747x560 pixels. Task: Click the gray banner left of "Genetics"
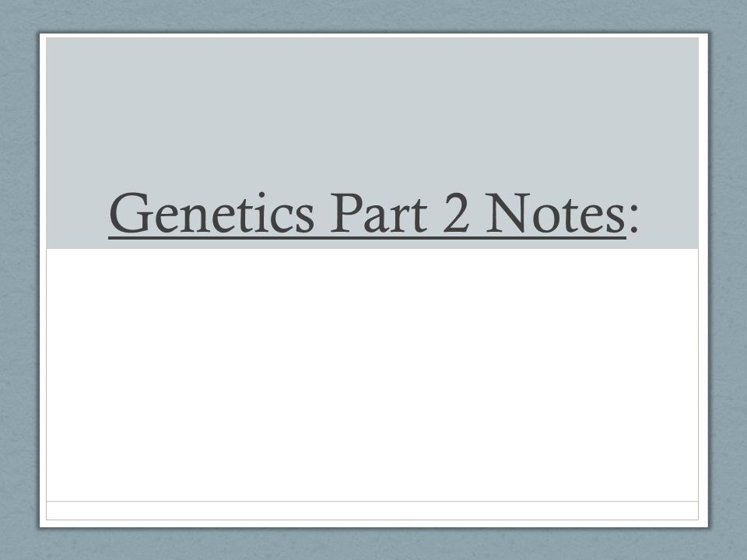click(77, 213)
